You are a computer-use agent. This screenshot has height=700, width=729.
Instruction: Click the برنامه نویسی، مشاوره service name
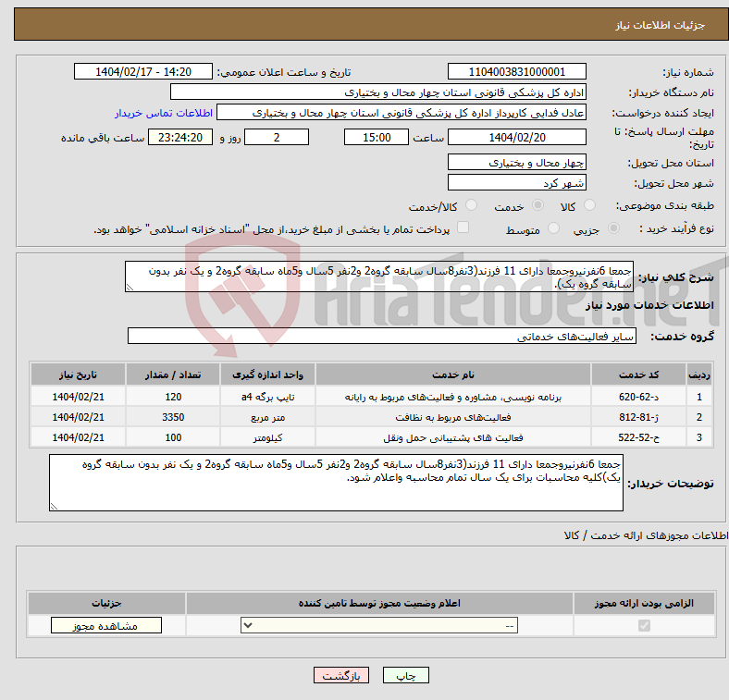point(453,397)
